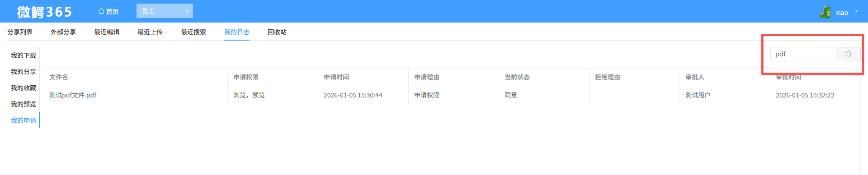Open 我的收藏 in sidebar
The height and width of the screenshot is (175, 868).
(x=24, y=88)
